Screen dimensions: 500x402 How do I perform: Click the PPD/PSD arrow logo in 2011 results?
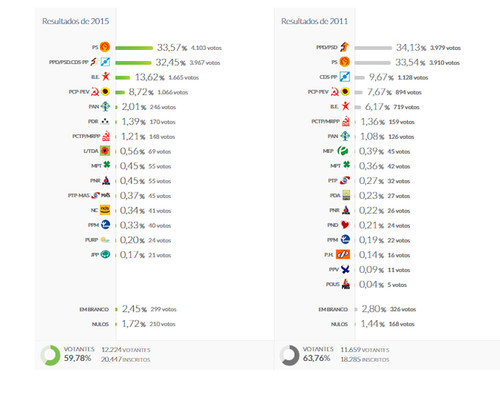(x=345, y=47)
